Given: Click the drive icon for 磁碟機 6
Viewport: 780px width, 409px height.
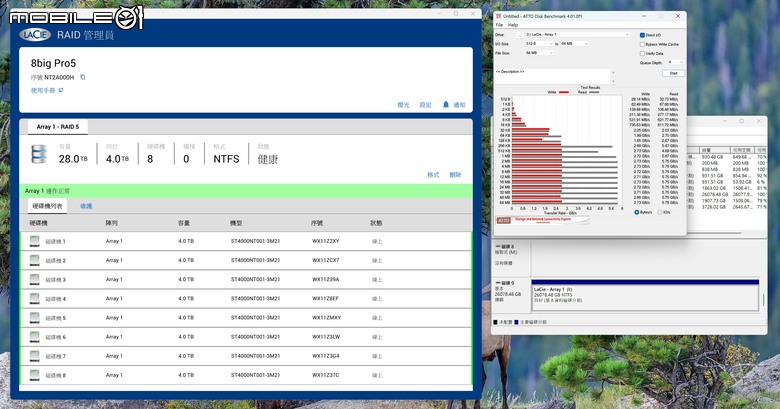Looking at the screenshot, I should (x=34, y=337).
